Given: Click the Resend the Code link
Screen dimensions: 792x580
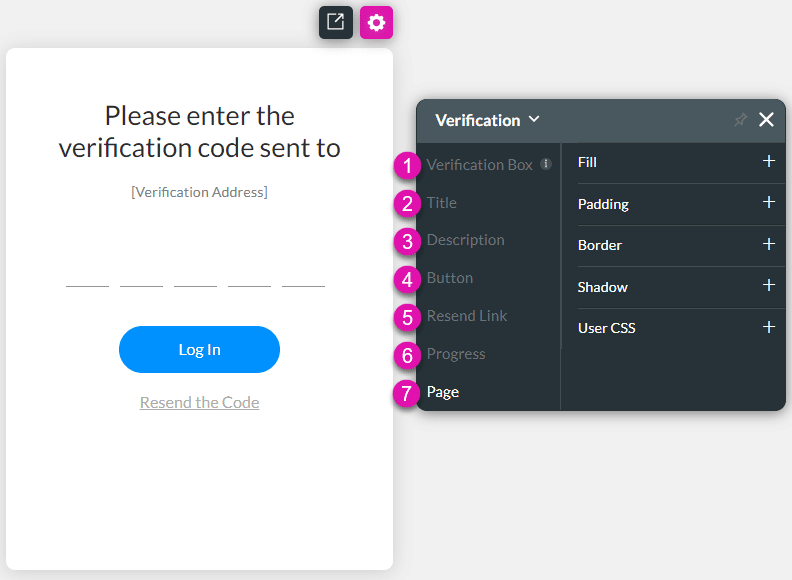Looking at the screenshot, I should point(199,403).
